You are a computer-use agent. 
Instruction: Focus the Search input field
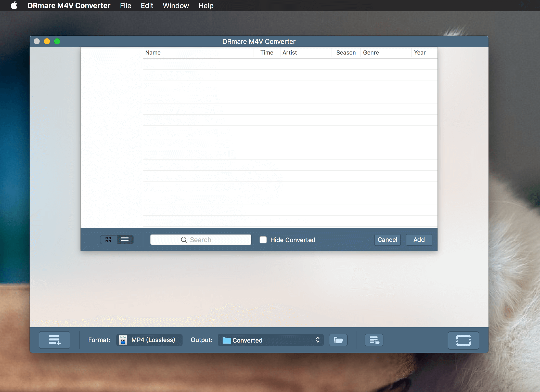pos(201,240)
